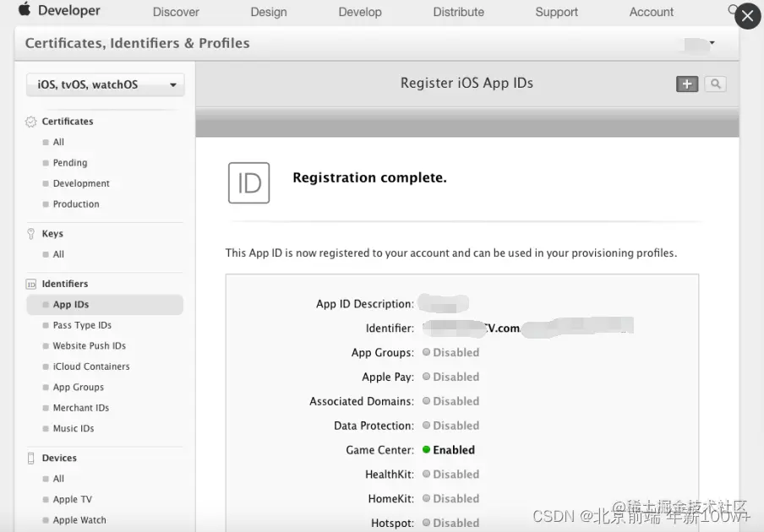The width and height of the screenshot is (764, 532).
Task: Click the Data Protection Disabled status
Action: point(450,426)
